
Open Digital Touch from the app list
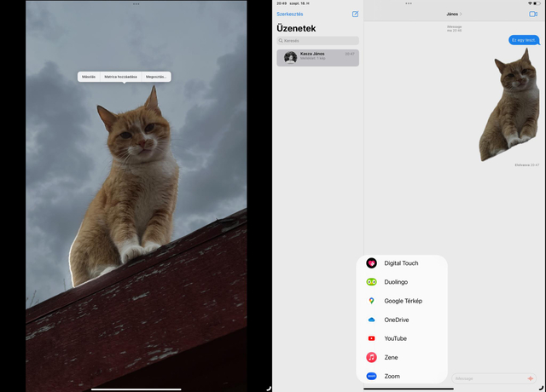[x=402, y=263]
